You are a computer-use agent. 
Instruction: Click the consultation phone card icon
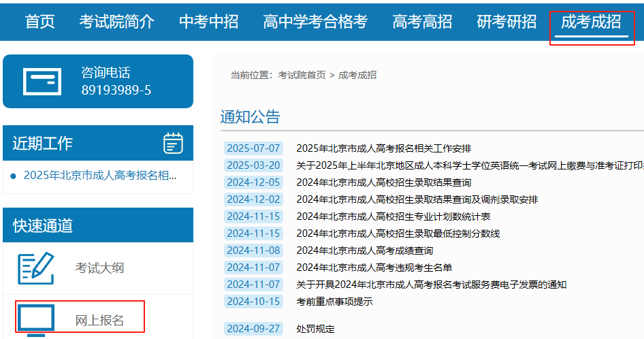pos(42,82)
